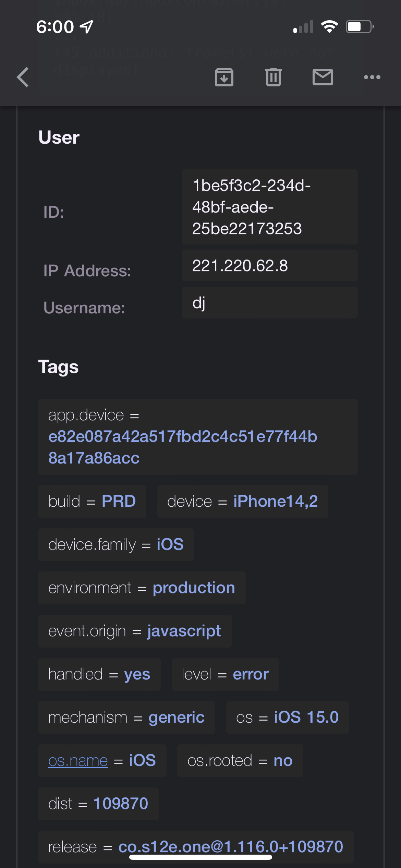Tap the production environment tag
401x868 pixels.
(194, 588)
